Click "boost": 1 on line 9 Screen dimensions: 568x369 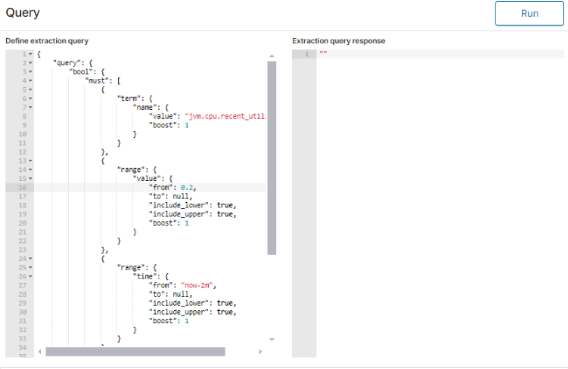(x=169, y=125)
